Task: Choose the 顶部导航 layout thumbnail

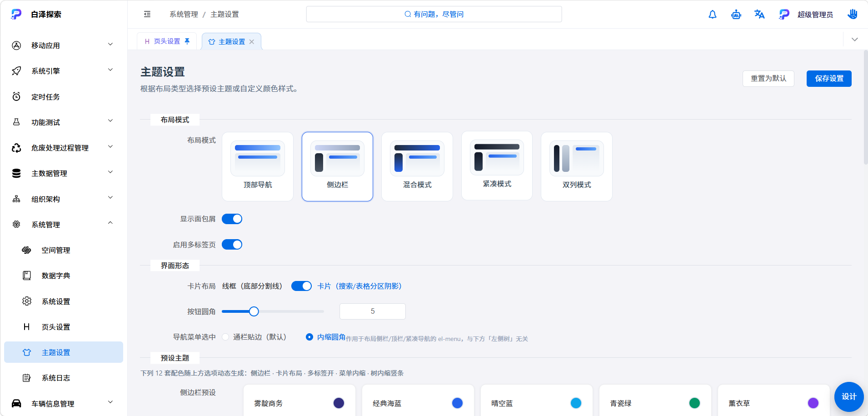Action: coord(258,166)
